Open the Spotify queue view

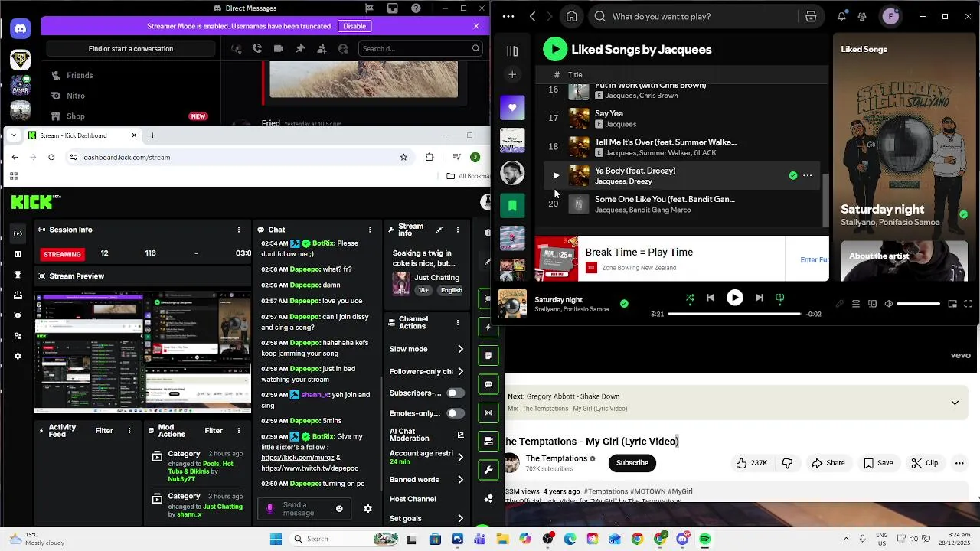click(x=856, y=304)
